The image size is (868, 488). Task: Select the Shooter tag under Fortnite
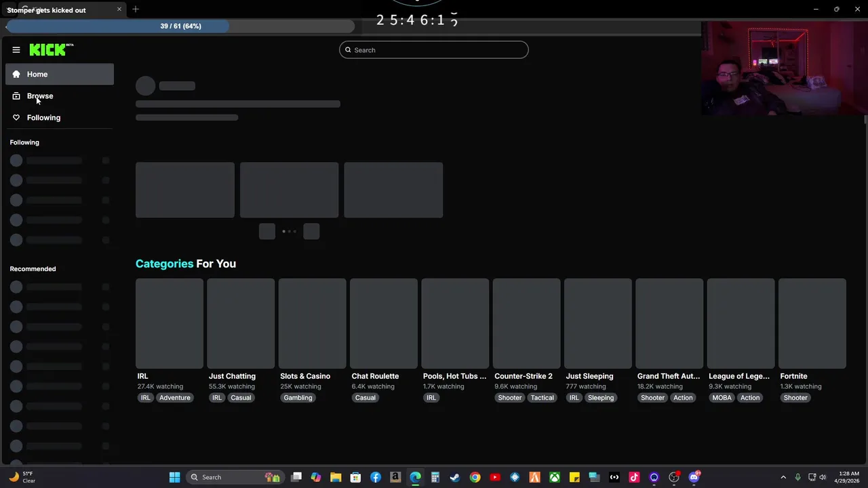[x=795, y=398]
